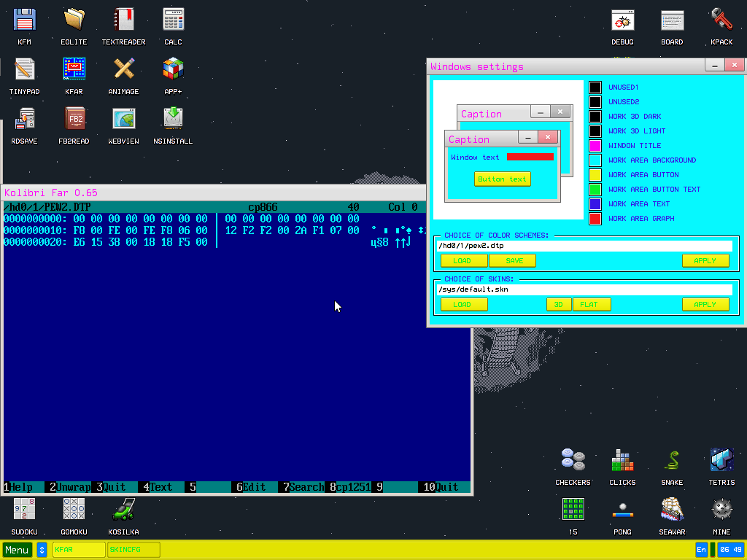Switch to the SKINCFG taskbar entry
This screenshot has height=560, width=747.
pyautogui.click(x=133, y=549)
